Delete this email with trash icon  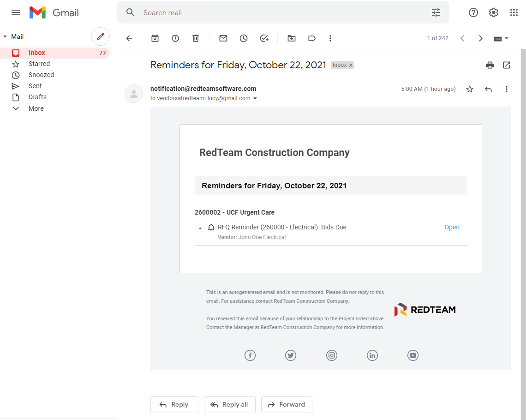pos(196,38)
